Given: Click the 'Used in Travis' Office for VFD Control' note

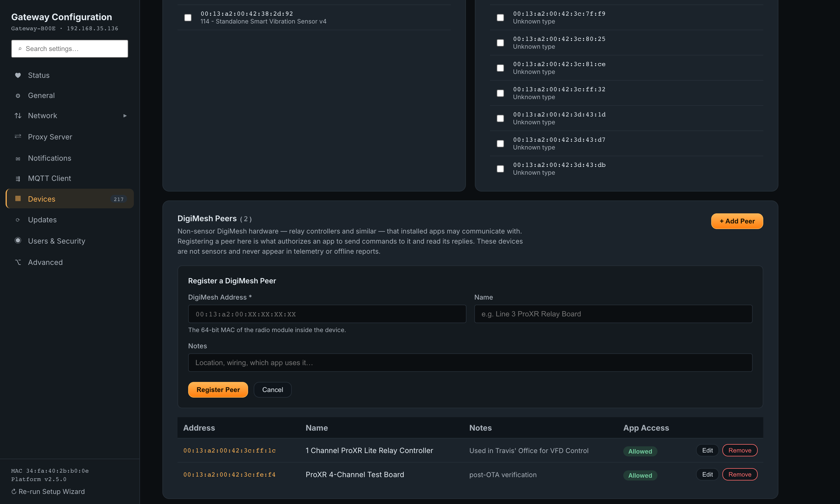Looking at the screenshot, I should [x=529, y=451].
